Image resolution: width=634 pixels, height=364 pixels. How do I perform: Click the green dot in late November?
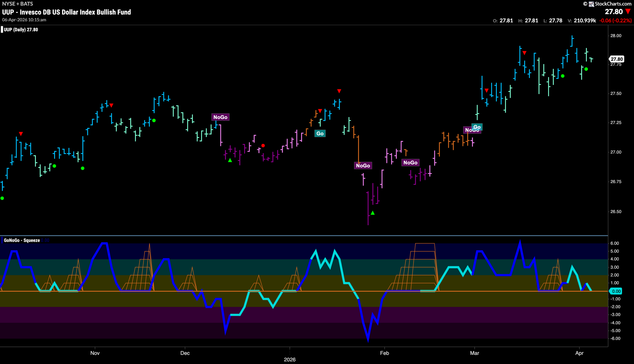154,121
